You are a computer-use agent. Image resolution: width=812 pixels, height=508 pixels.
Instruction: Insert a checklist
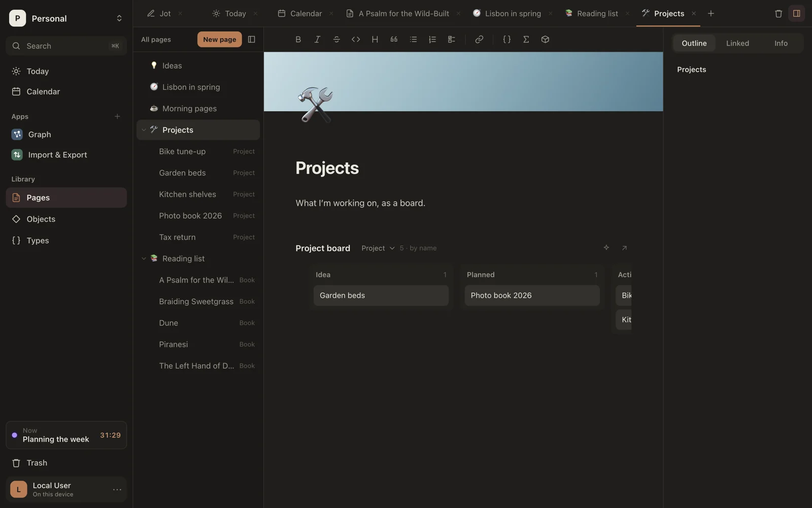tap(452, 40)
